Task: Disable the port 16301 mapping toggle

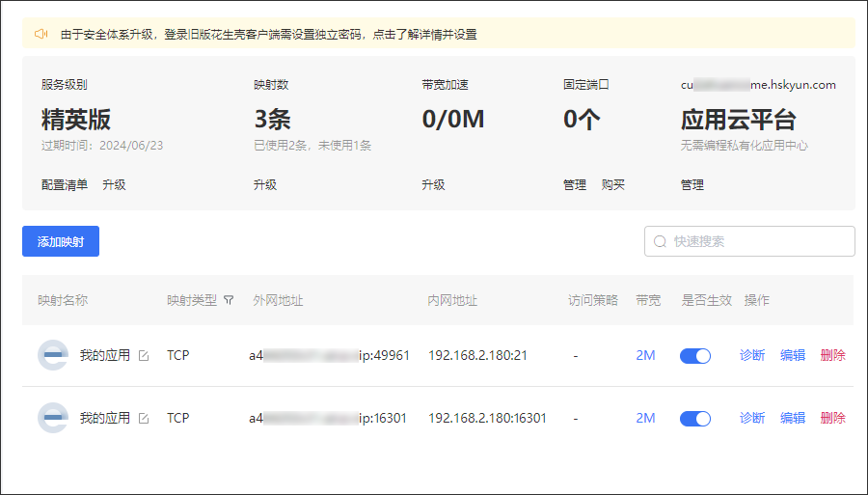Action: tap(695, 418)
